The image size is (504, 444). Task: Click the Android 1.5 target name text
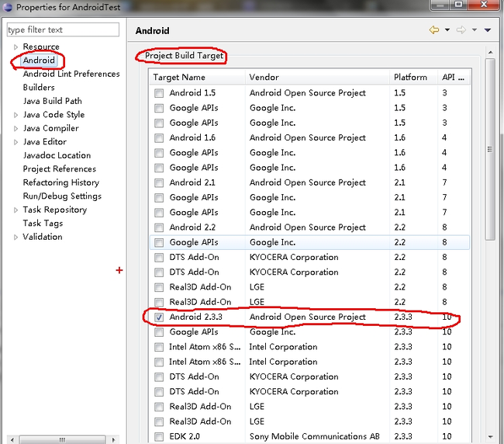192,92
